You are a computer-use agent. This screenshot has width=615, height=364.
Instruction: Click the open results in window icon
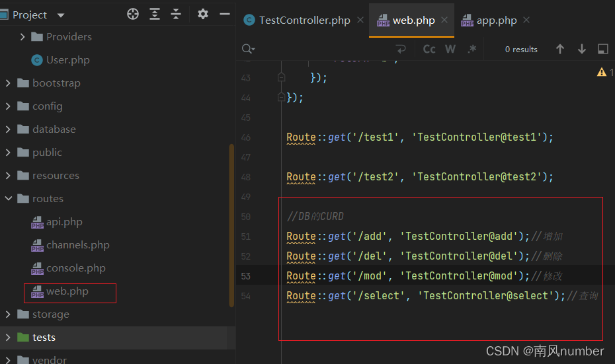(x=603, y=49)
